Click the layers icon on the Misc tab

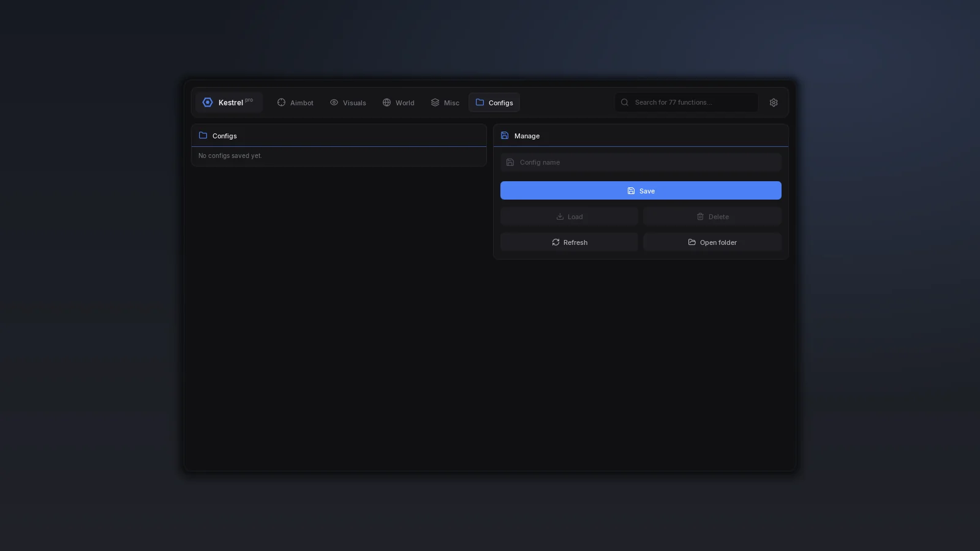[x=435, y=102]
